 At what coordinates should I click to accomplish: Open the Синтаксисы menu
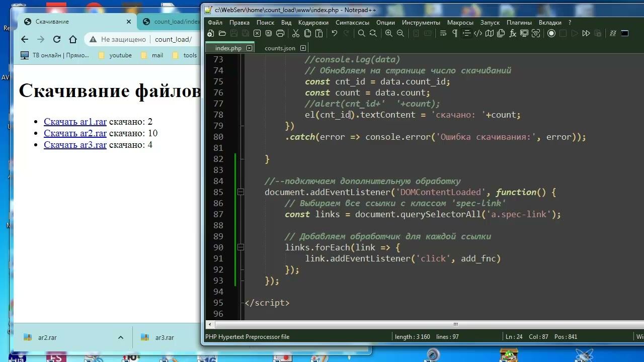coord(352,22)
